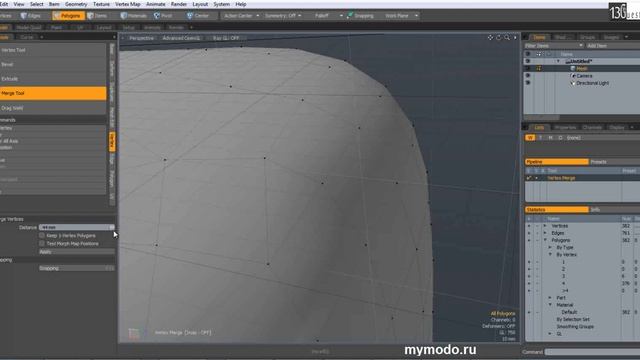
Task: Click the Mesh item icon
Action: (x=573, y=69)
